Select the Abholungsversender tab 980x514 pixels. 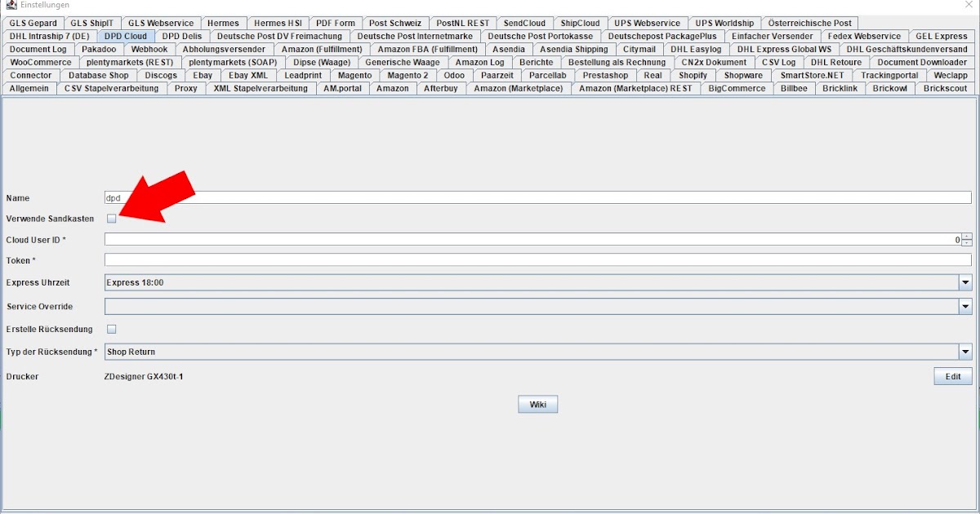coord(224,49)
